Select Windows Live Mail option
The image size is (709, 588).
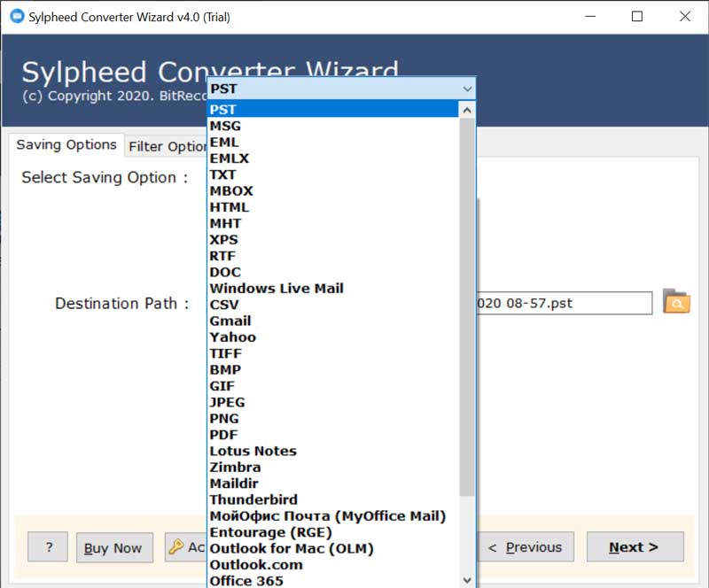pyautogui.click(x=333, y=289)
